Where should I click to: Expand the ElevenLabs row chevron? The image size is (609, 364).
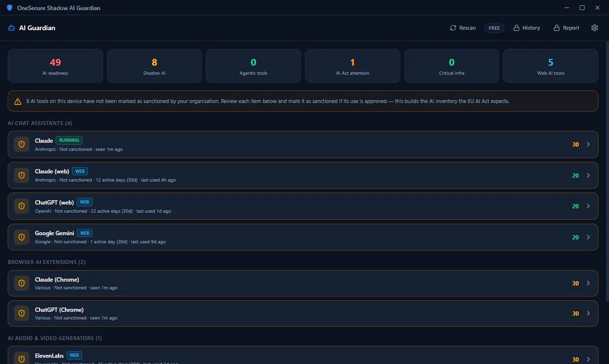pos(588,359)
